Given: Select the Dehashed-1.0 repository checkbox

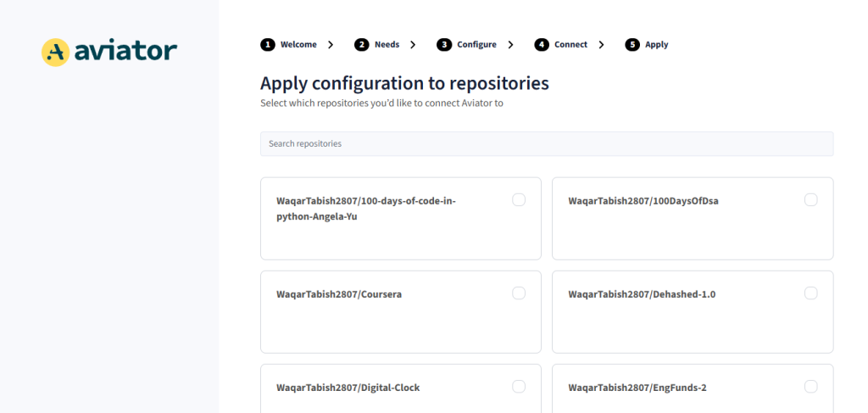Looking at the screenshot, I should click(x=811, y=293).
